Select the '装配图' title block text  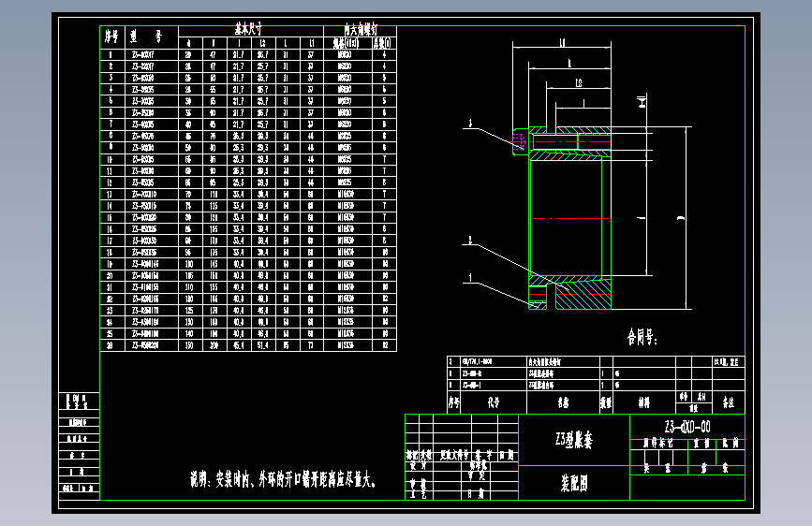point(574,483)
